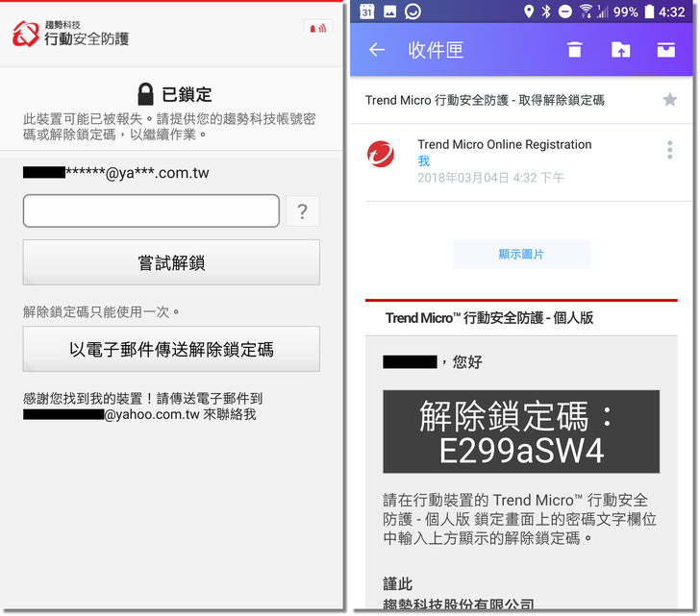The height and width of the screenshot is (616, 700).
Task: Tap the red alarm icon in lock screen header
Action: [318, 28]
